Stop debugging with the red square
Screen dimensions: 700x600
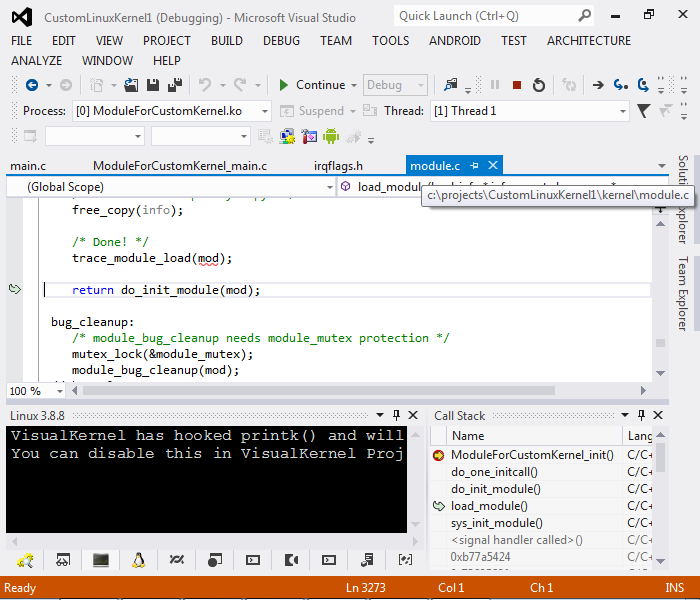[x=517, y=85]
